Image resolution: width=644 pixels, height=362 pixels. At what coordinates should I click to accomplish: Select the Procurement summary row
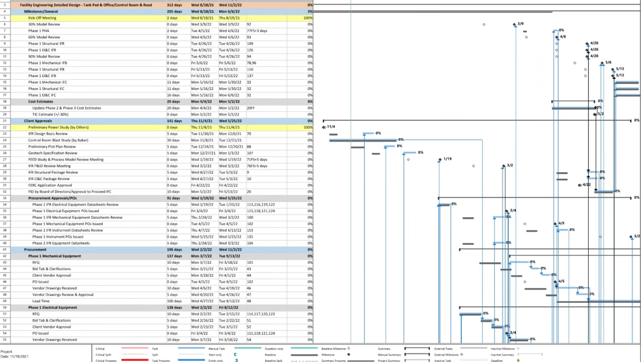(x=35, y=250)
